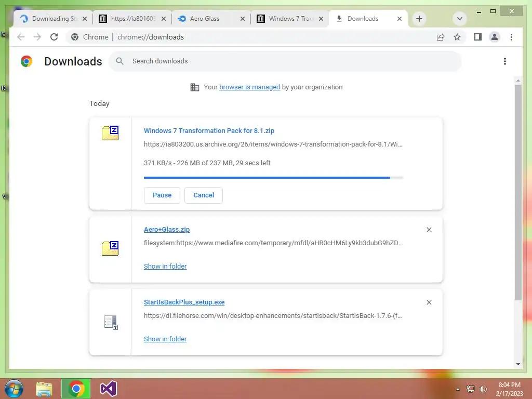
Task: Open the side panel icon
Action: click(x=478, y=37)
